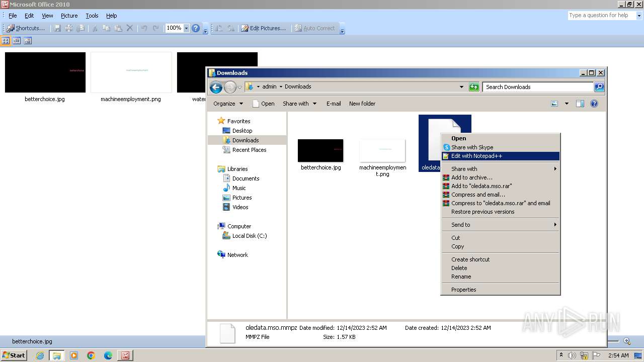Click the Start button

point(14,355)
